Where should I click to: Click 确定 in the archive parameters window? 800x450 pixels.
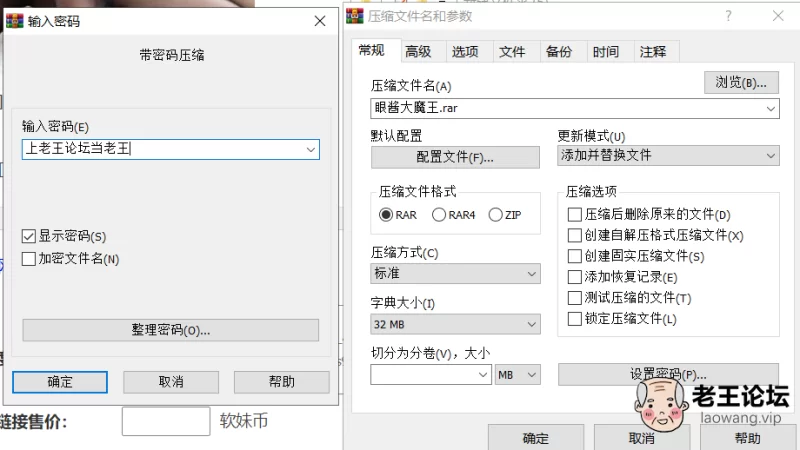[x=536, y=438]
